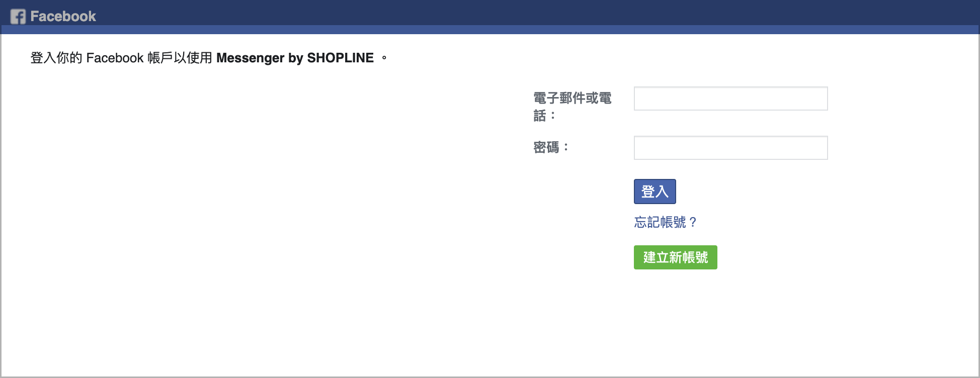Open the 忘記帳號？ link
This screenshot has width=980, height=378.
[x=665, y=222]
